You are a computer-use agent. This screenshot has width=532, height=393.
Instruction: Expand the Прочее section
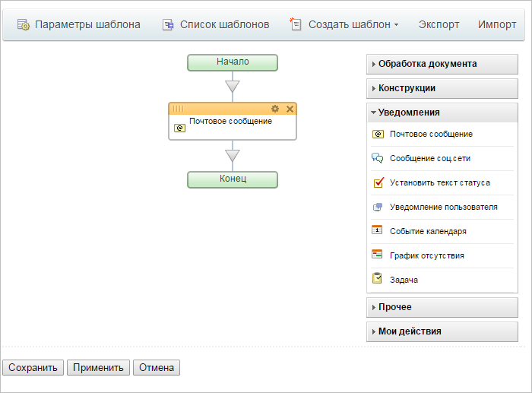tap(442, 307)
